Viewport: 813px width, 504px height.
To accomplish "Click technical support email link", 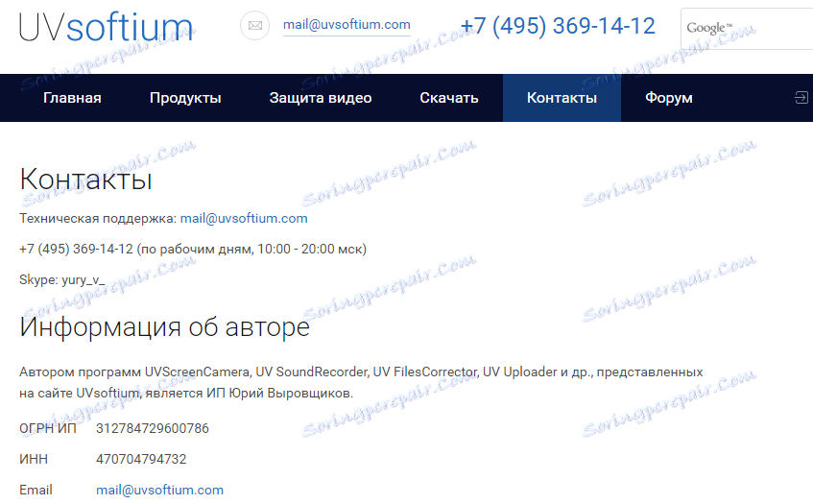I will [x=244, y=218].
